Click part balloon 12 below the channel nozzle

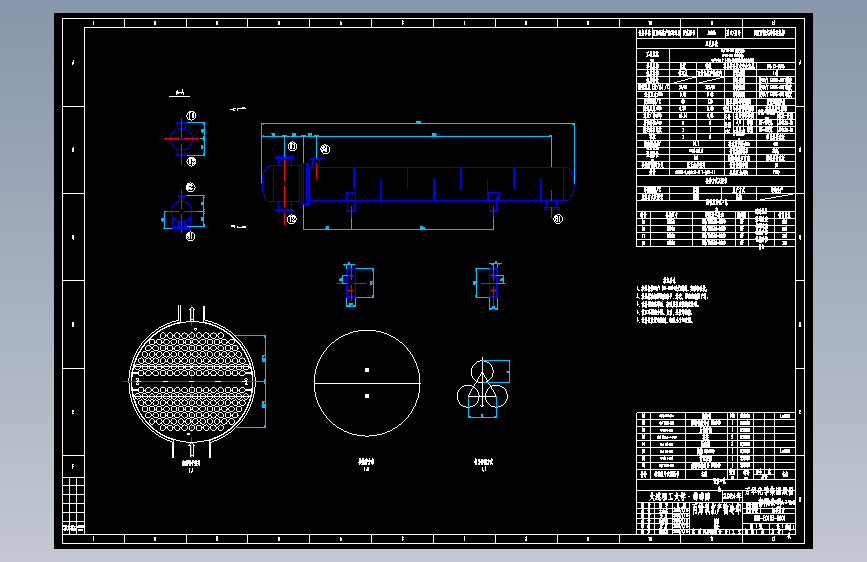292,219
